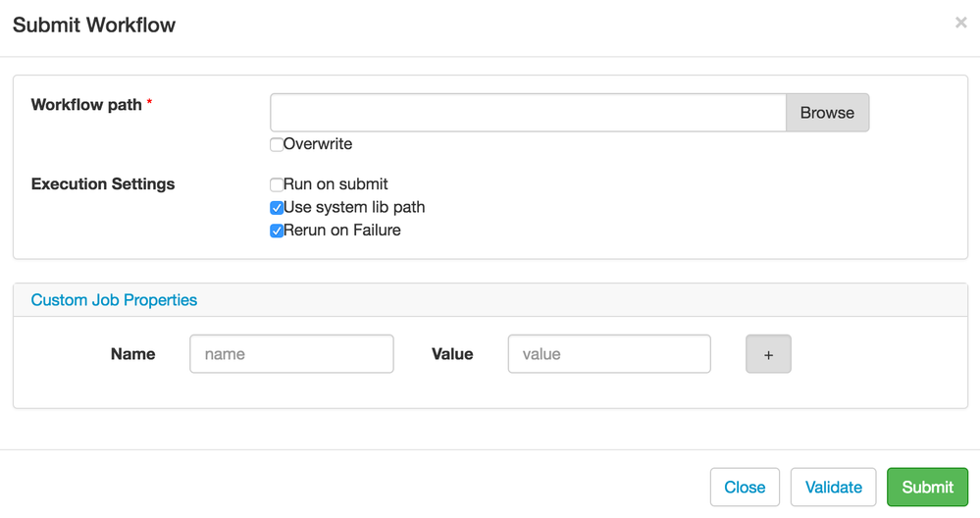Click the Browse button for workflow path
Image resolution: width=980 pixels, height=518 pixels.
(827, 113)
